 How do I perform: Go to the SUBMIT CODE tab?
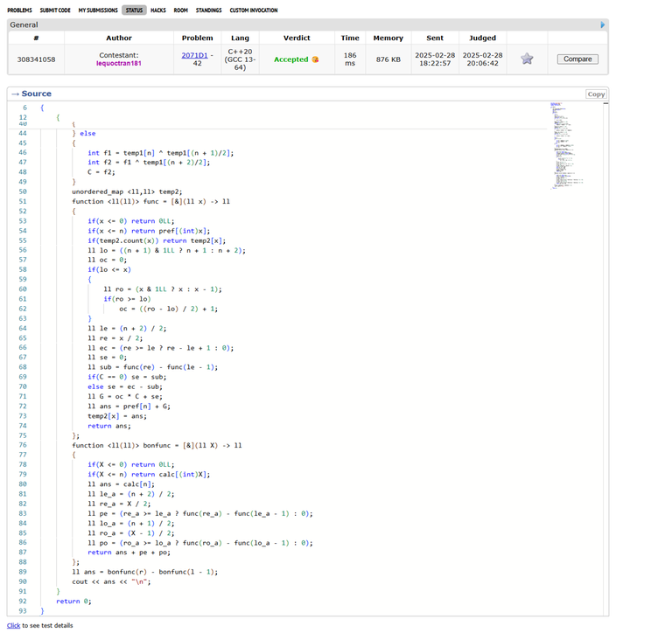click(x=55, y=10)
